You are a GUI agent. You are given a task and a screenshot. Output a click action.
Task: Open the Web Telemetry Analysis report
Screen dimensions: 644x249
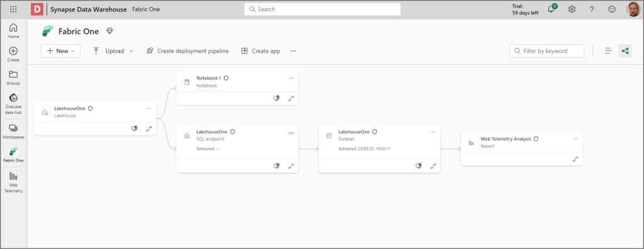(x=506, y=139)
